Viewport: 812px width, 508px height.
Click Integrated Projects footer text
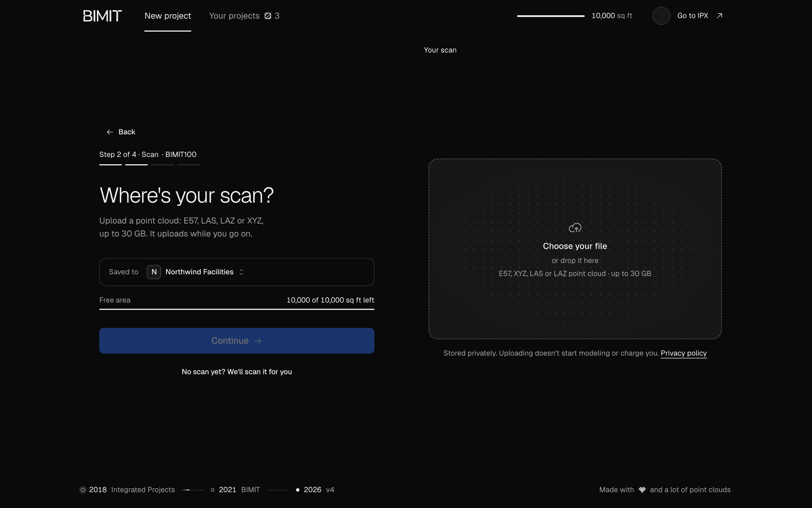coord(143,490)
